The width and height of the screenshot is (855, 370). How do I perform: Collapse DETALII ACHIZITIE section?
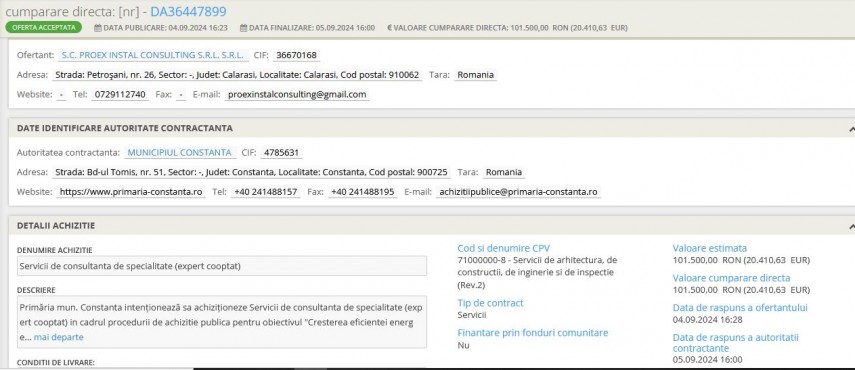click(852, 226)
